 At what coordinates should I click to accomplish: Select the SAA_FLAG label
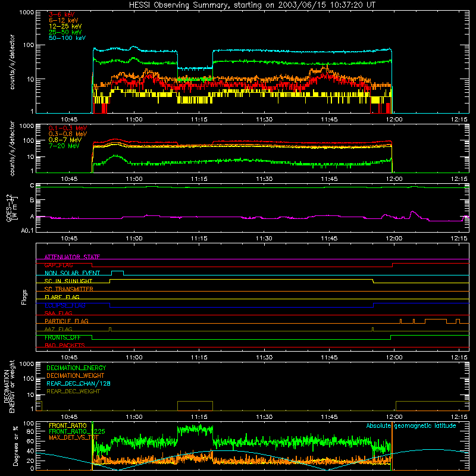(x=58, y=313)
